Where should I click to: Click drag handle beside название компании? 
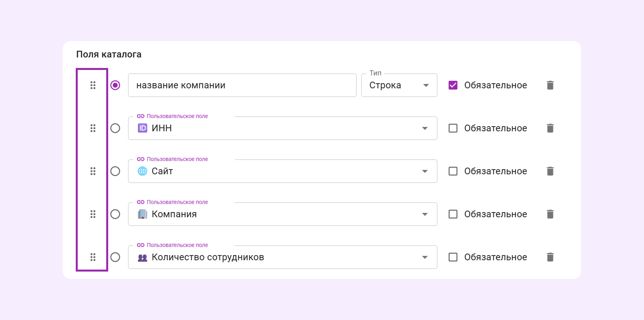click(x=93, y=85)
